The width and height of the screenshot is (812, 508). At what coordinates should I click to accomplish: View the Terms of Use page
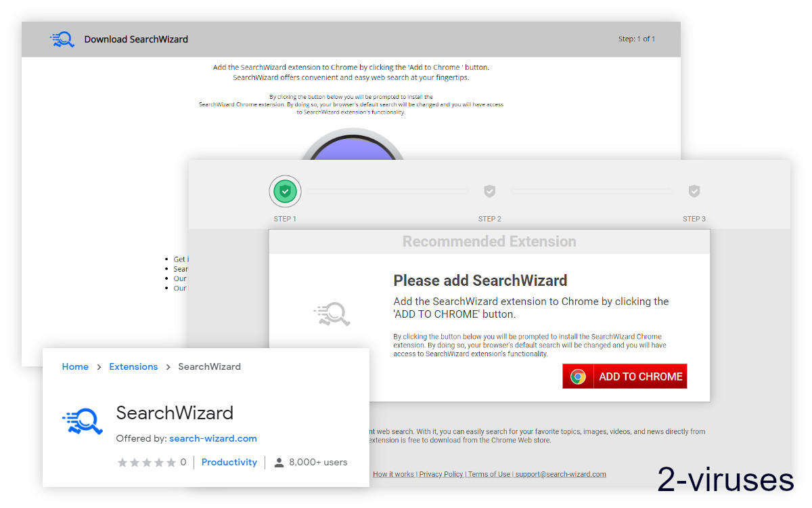pyautogui.click(x=489, y=474)
